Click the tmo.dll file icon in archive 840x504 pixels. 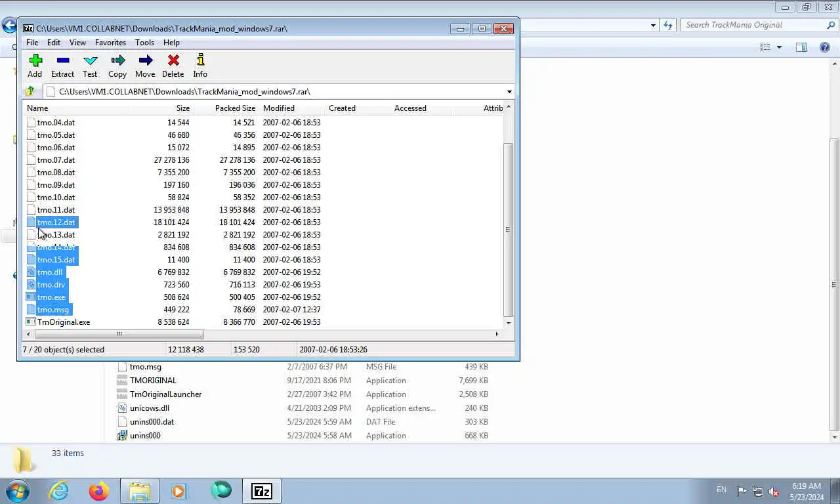[31, 272]
